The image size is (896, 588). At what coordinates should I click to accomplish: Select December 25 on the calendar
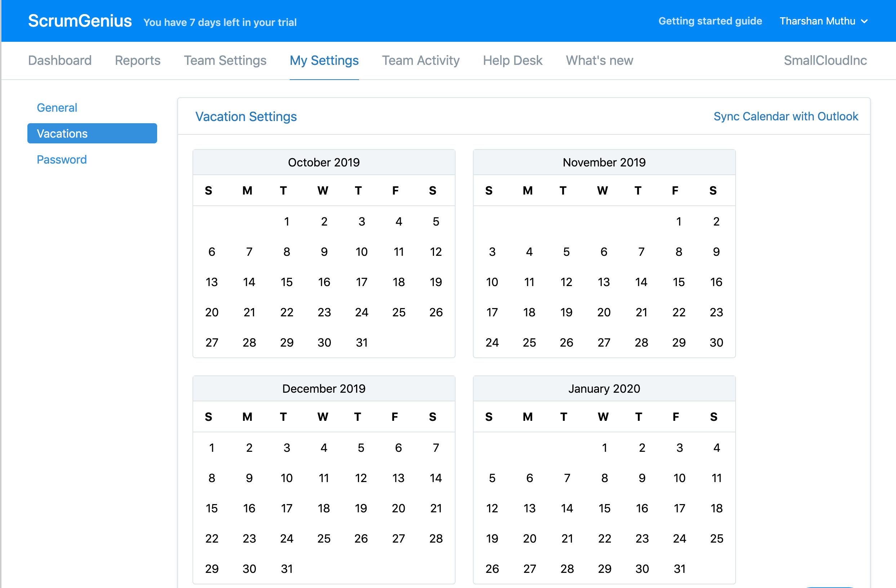[323, 538]
